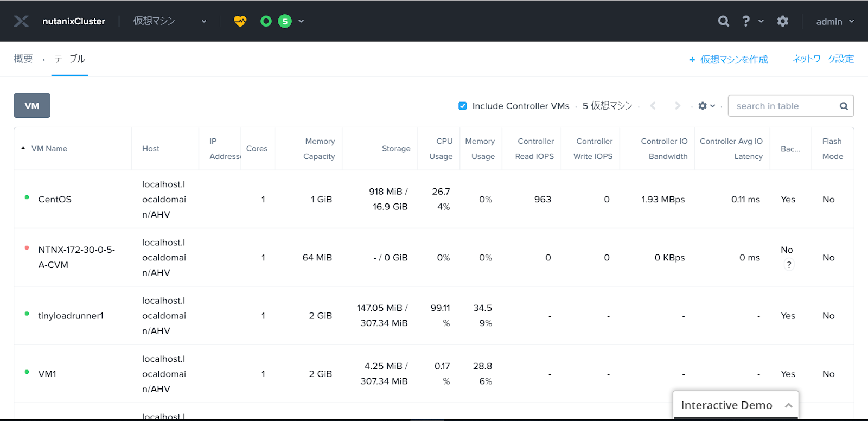Select the テーブル tab
868x421 pixels.
point(69,59)
